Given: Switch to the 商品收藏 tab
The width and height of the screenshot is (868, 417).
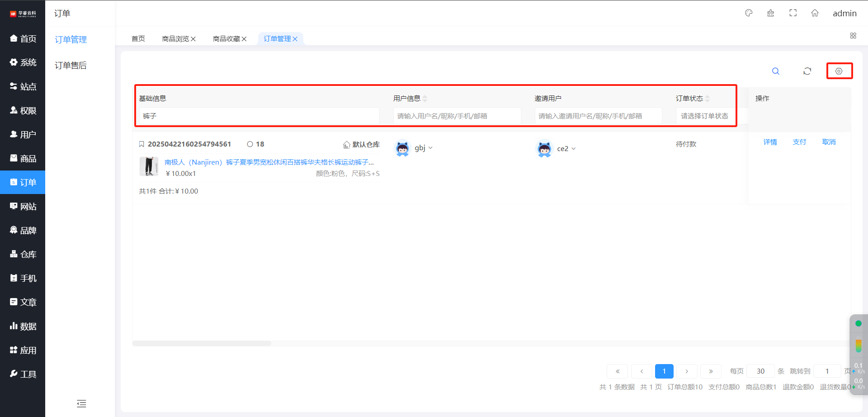Looking at the screenshot, I should [x=226, y=39].
